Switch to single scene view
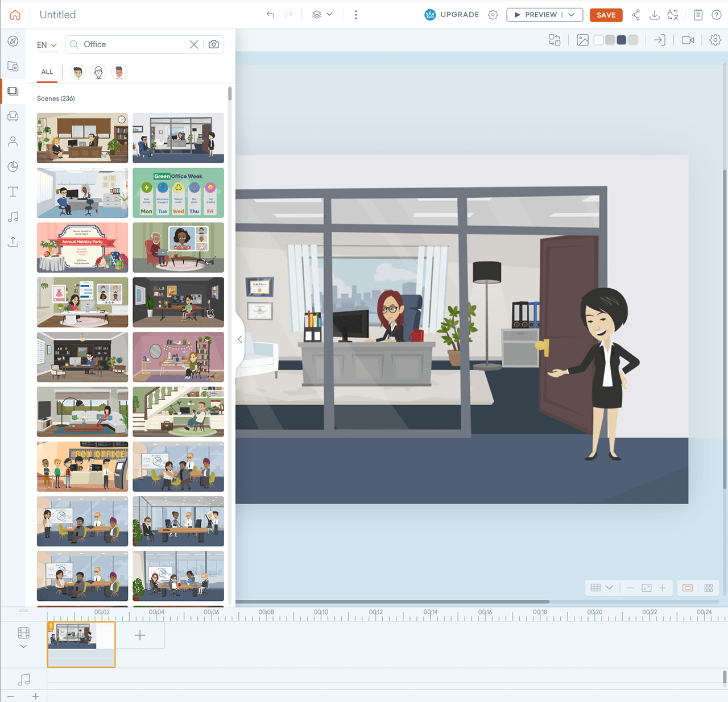This screenshot has height=702, width=728. click(688, 588)
